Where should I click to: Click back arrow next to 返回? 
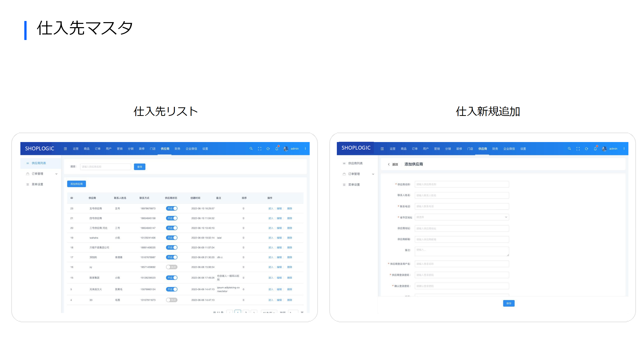coord(389,164)
